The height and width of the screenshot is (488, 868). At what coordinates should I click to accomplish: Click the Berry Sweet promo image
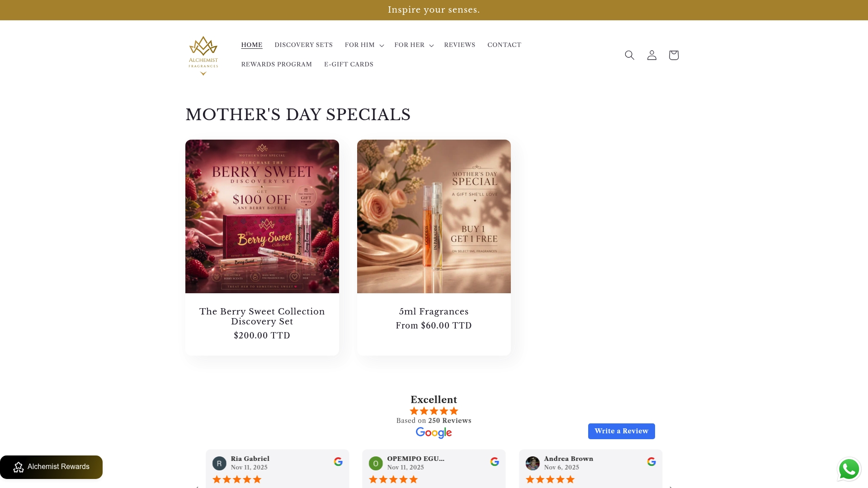coord(262,216)
